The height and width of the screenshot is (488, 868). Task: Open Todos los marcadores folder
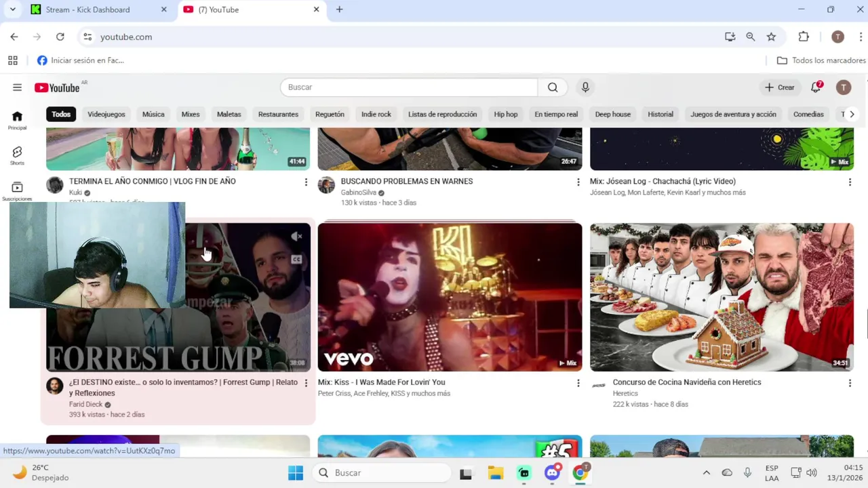pos(821,60)
